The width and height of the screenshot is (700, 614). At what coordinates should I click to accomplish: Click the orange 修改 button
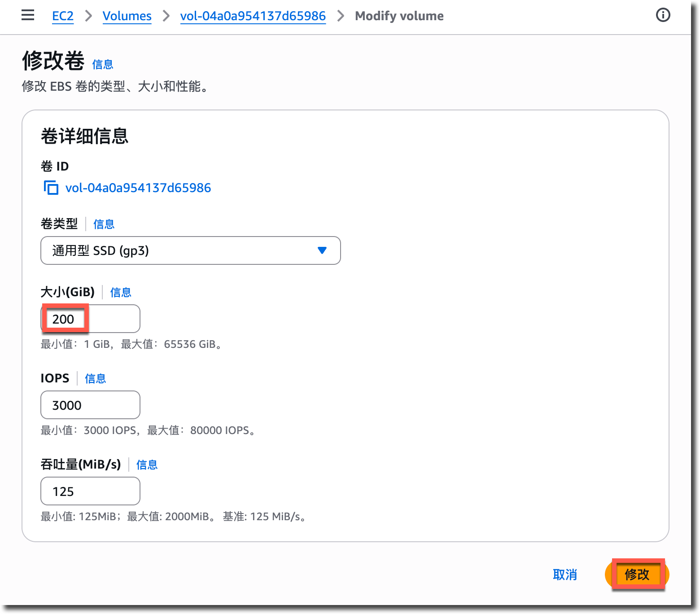point(637,575)
